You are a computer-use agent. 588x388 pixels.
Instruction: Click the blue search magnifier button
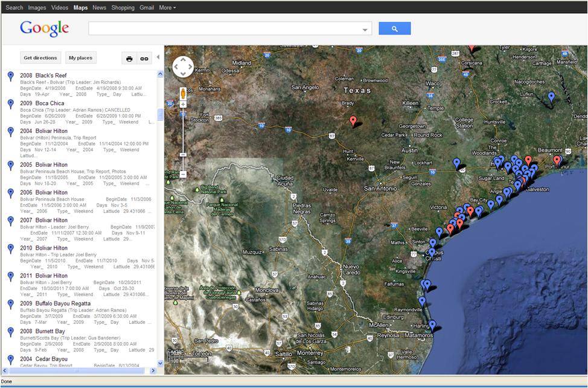pos(394,28)
